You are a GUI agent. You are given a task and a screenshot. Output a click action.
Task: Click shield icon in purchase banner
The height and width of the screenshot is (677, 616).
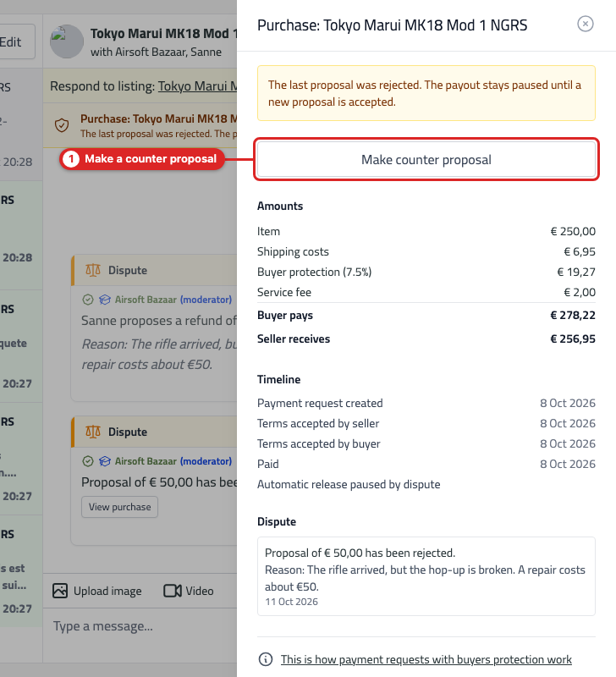coord(62,125)
